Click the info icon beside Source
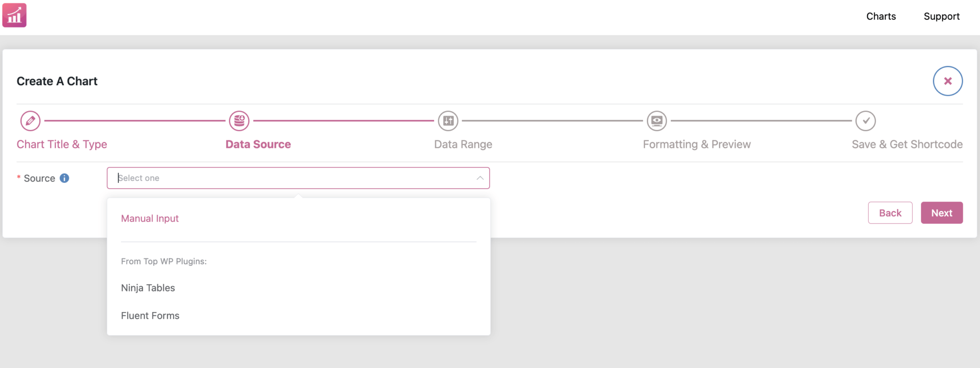The width and height of the screenshot is (980, 368). (x=65, y=178)
